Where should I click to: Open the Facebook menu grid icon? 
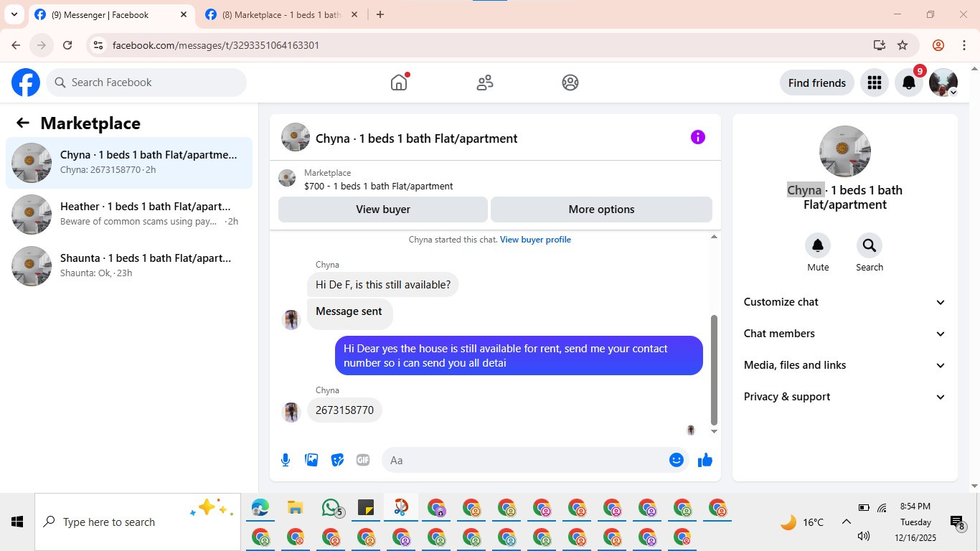click(874, 83)
